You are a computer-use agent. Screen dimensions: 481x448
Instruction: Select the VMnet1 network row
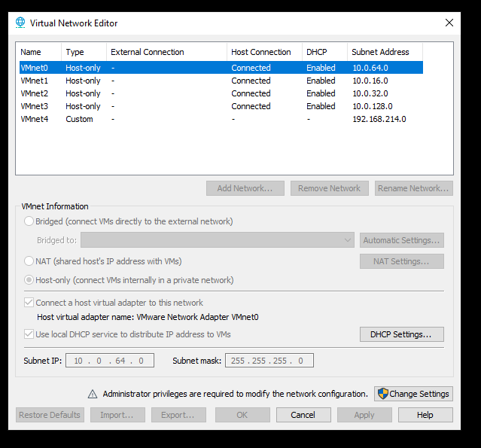221,81
